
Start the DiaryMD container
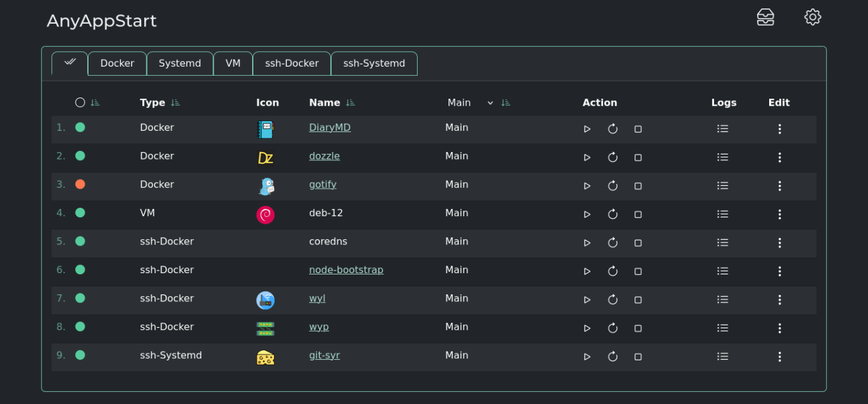point(587,129)
